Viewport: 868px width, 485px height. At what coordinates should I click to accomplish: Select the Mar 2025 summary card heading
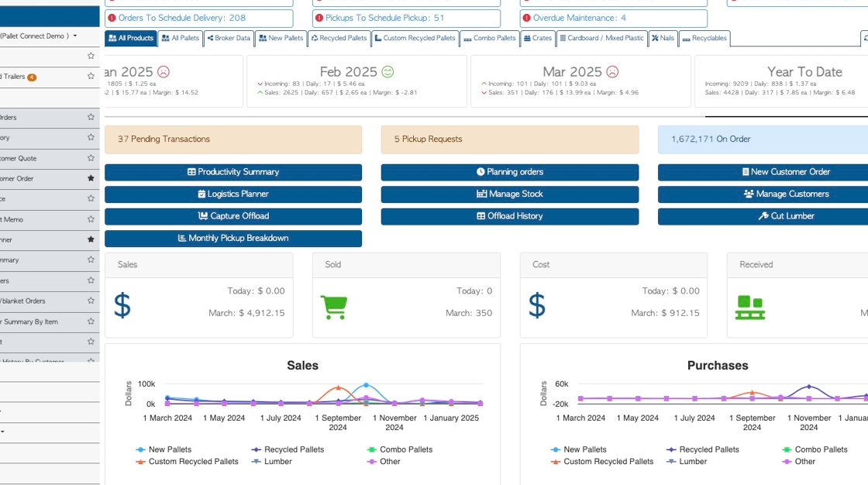pyautogui.click(x=572, y=72)
